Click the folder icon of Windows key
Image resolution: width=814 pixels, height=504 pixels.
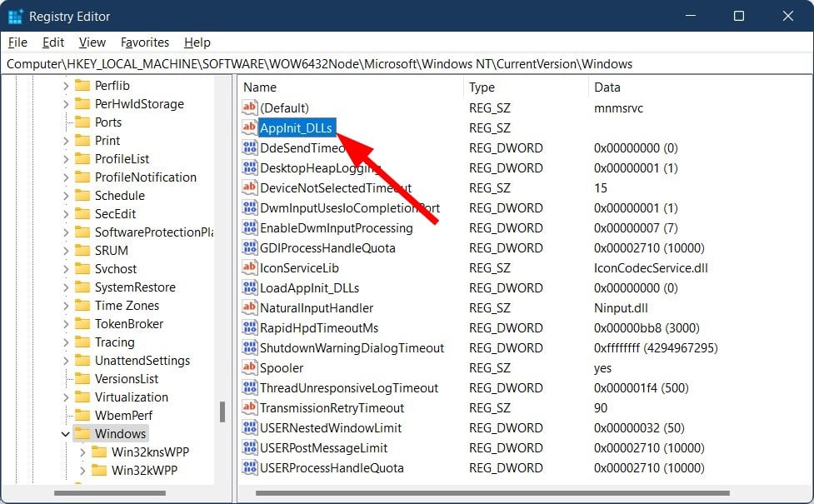(82, 433)
